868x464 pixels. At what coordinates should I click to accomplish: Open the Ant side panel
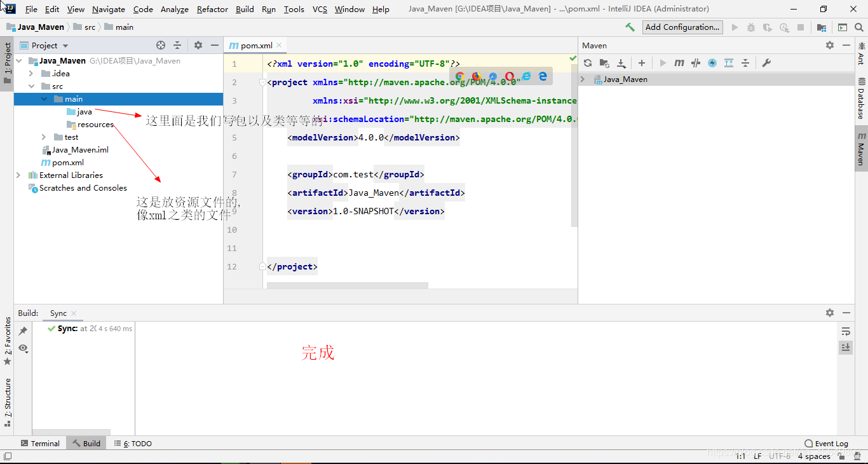pos(861,54)
